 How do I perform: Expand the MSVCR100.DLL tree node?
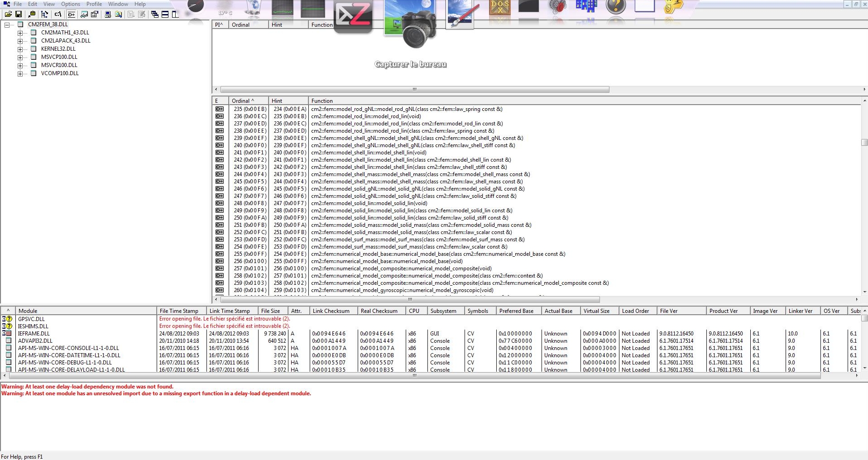click(x=20, y=65)
